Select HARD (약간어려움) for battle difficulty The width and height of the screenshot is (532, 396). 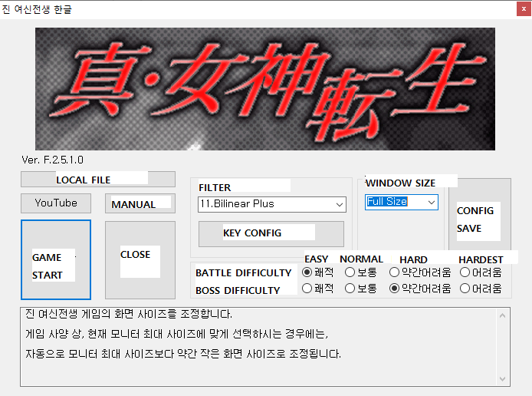point(420,272)
